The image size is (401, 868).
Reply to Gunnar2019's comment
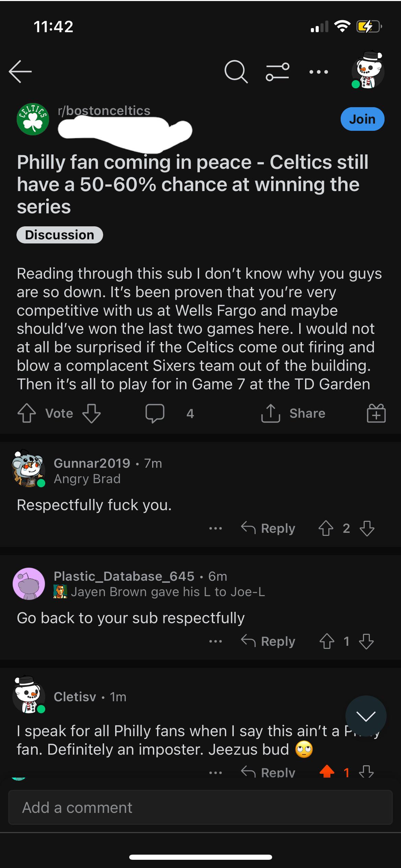[x=268, y=528]
